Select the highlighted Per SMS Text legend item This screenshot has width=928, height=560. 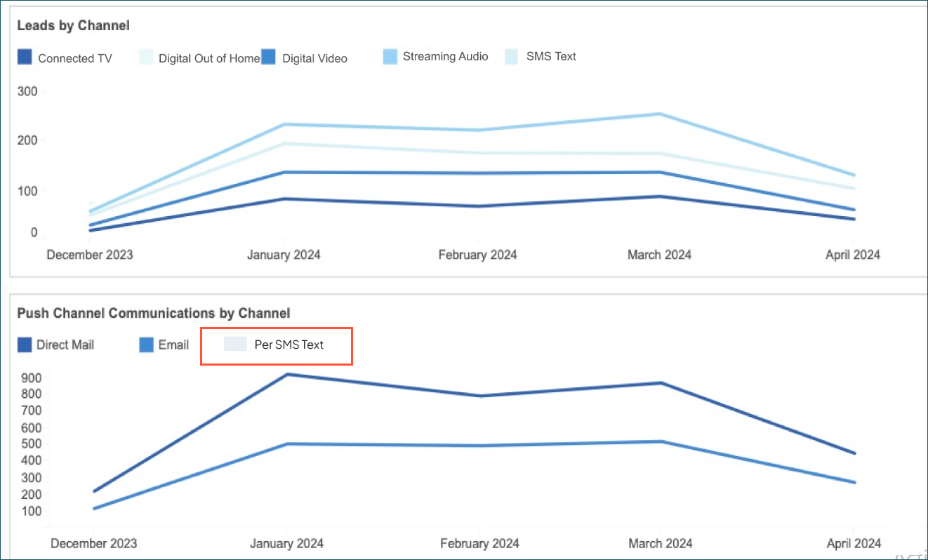[x=276, y=345]
